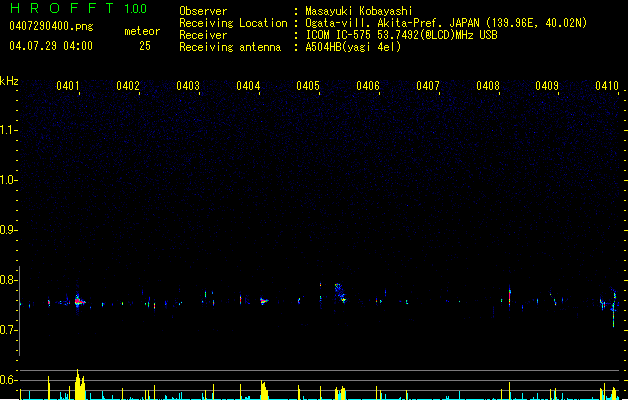Click the blue echo cluster between 0405 and 0406
This screenshot has height=400, width=629.
(x=340, y=293)
